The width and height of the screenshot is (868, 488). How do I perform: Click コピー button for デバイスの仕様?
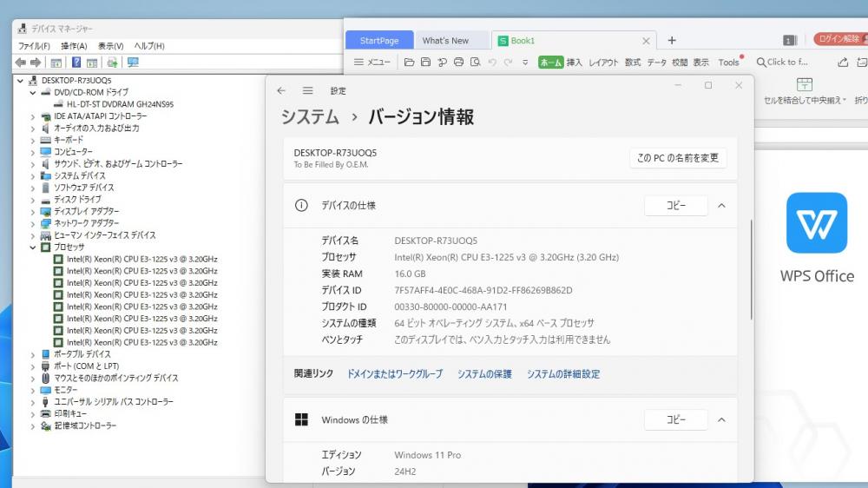pos(676,206)
